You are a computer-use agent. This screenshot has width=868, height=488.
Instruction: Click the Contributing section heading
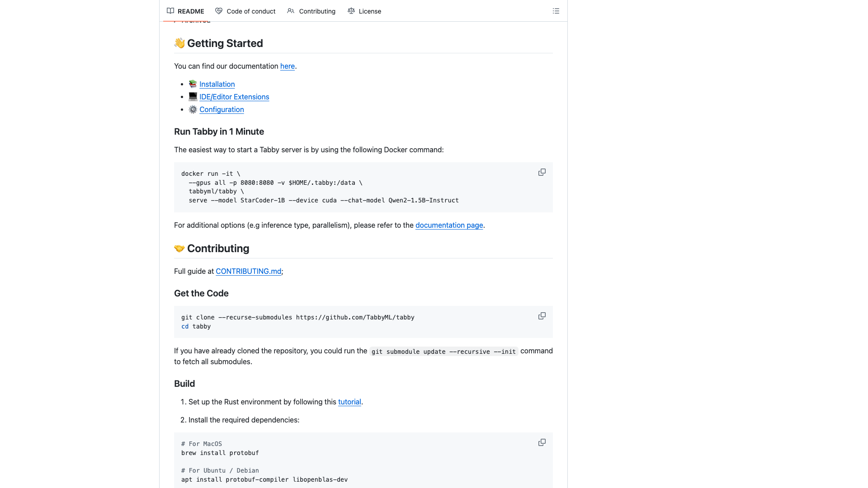tap(212, 249)
